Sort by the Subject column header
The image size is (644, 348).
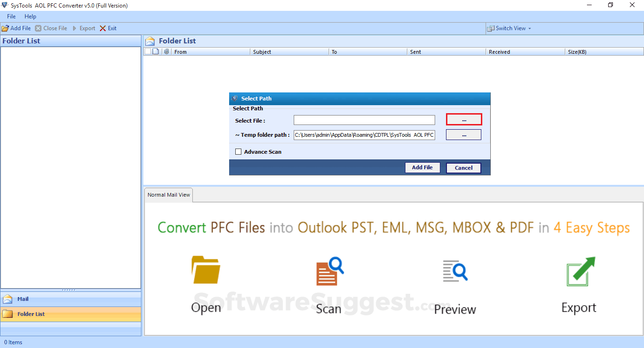(289, 52)
